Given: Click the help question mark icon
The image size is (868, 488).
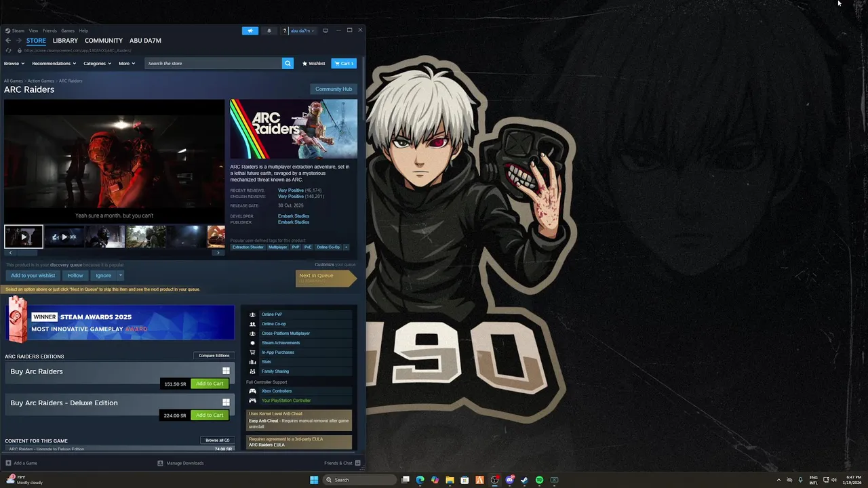Looking at the screenshot, I should pos(285,30).
